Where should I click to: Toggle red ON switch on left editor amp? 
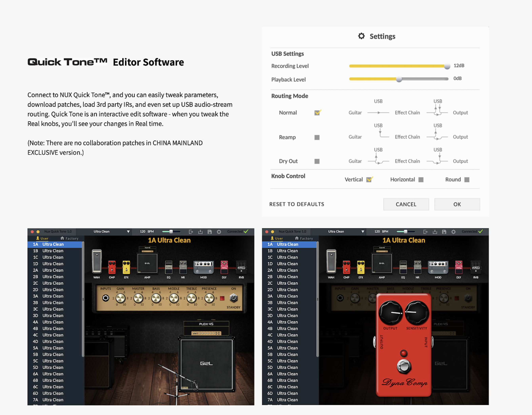point(222,298)
